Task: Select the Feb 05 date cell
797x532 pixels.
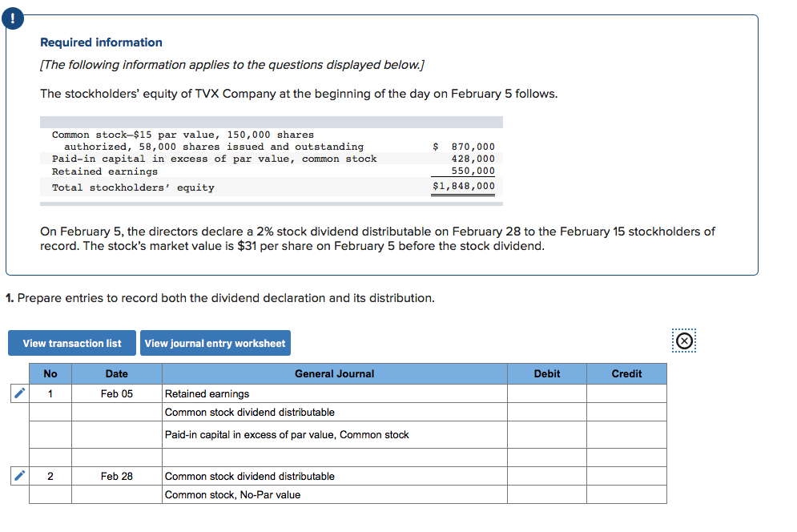Action: tap(117, 393)
